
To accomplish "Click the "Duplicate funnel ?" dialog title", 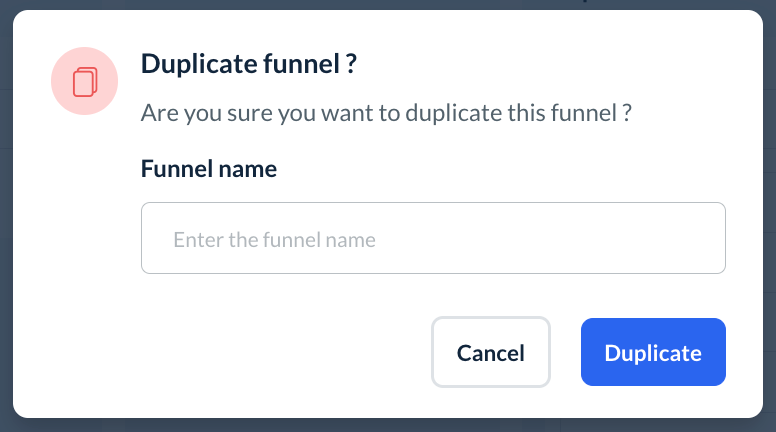I will click(x=249, y=65).
